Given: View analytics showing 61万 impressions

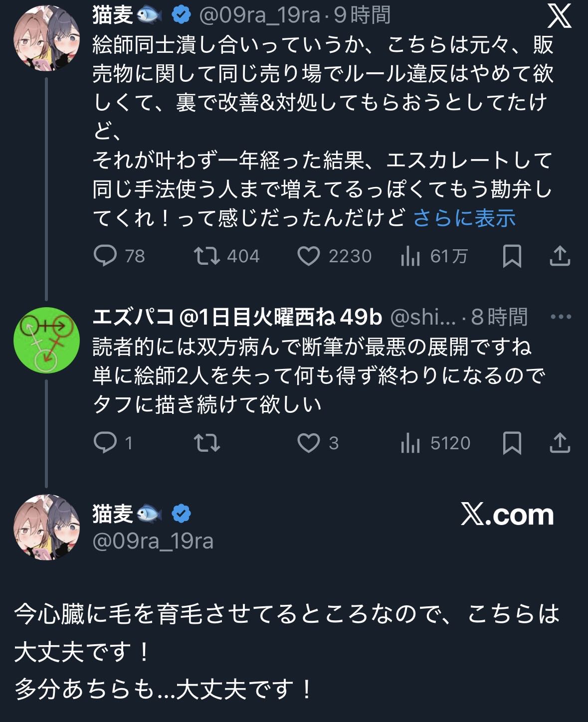Looking at the screenshot, I should point(410,256).
